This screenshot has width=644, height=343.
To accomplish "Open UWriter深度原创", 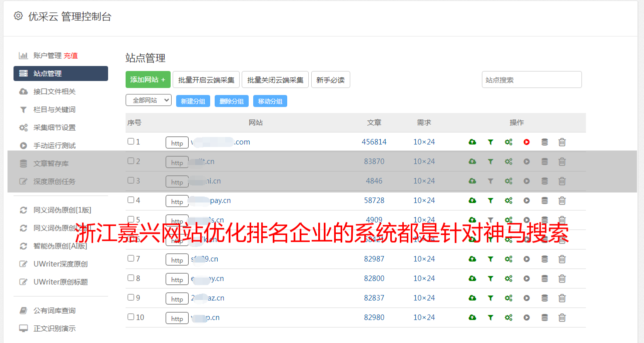I will tap(61, 264).
